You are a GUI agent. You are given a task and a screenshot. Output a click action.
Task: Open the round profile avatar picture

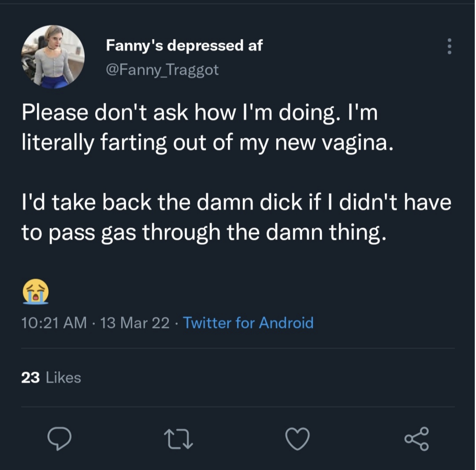pos(53,57)
